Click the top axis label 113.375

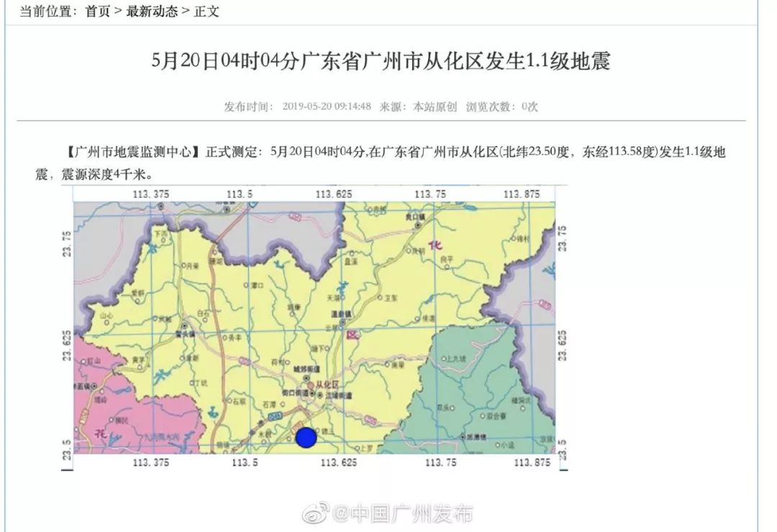150,194
